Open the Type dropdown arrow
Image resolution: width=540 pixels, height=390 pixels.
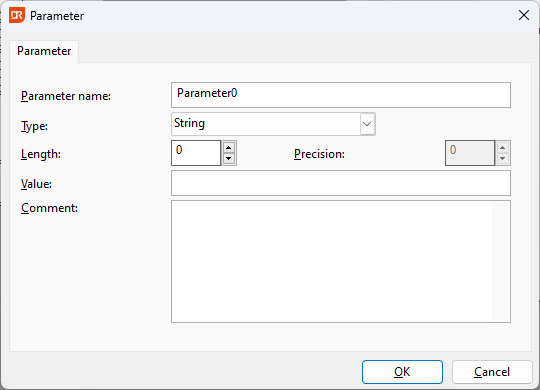click(367, 124)
